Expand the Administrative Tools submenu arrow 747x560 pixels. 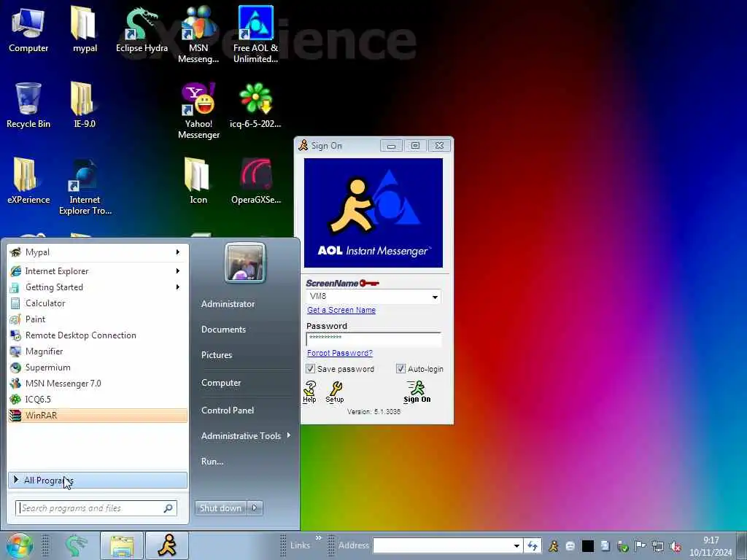(x=289, y=435)
